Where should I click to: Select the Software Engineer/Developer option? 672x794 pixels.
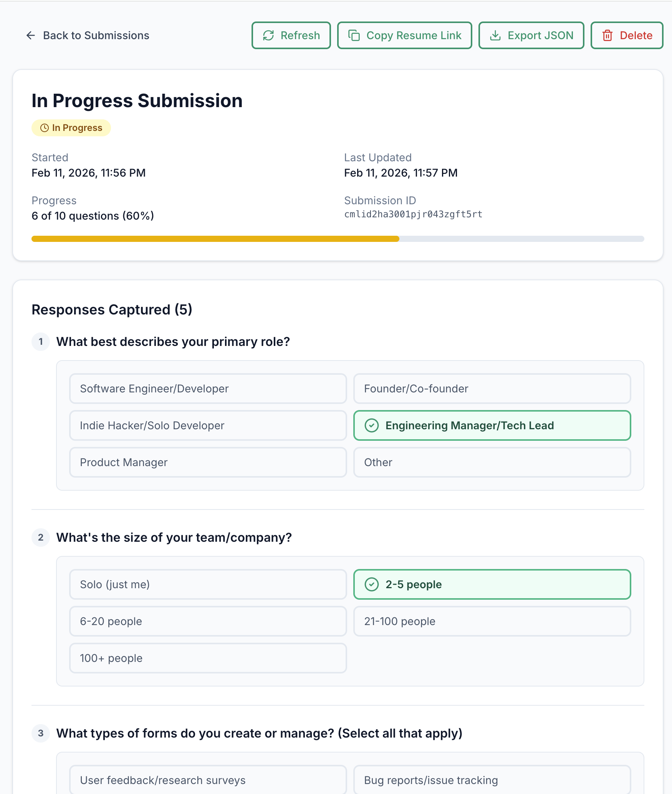[208, 389]
